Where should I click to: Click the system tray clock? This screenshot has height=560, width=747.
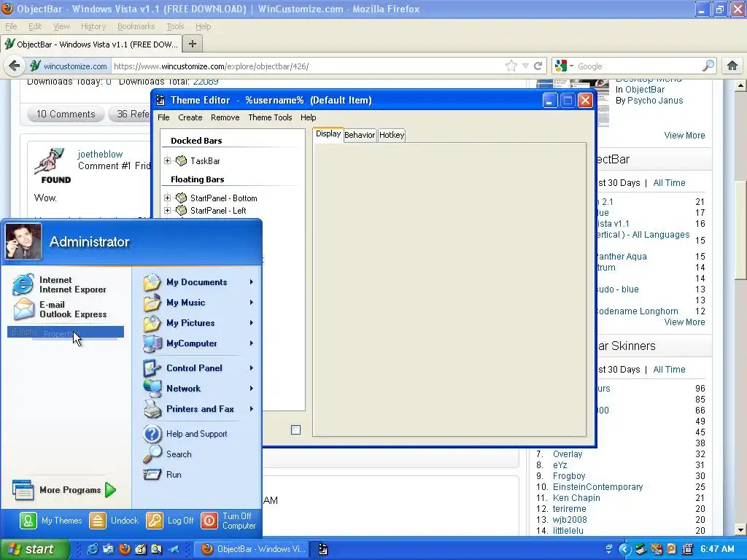click(x=717, y=549)
